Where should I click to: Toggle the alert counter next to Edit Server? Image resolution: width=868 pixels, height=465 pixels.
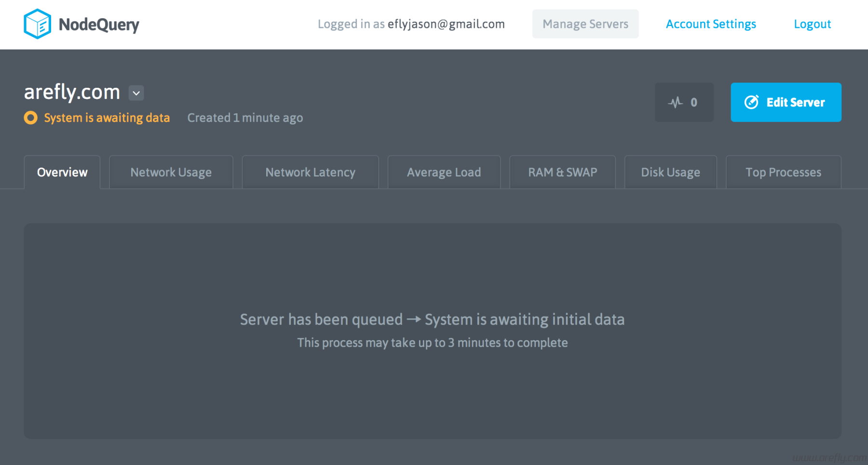684,102
